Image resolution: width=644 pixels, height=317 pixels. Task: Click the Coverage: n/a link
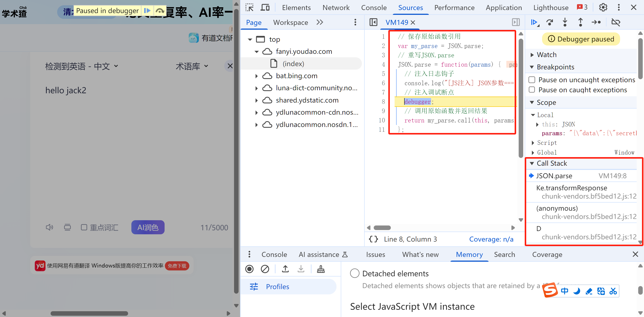tap(491, 239)
